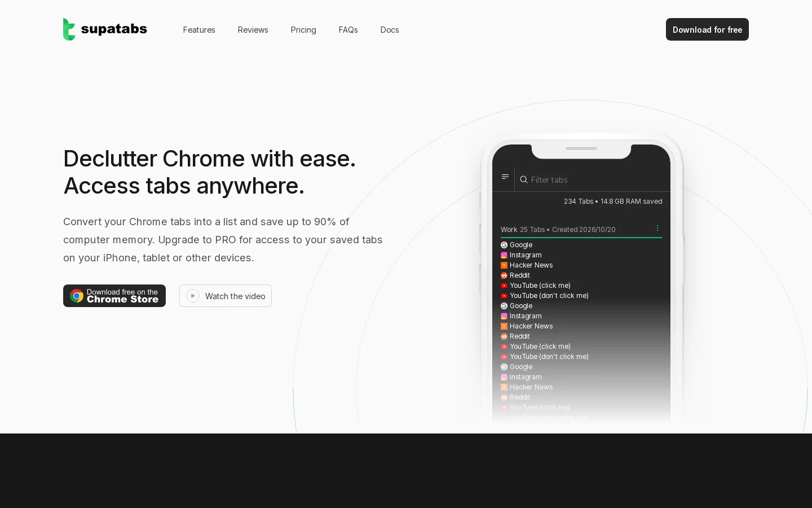Open the topmost "YouTube (click me)" tab entry
Viewport: 812px width, 508px height.
(540, 286)
